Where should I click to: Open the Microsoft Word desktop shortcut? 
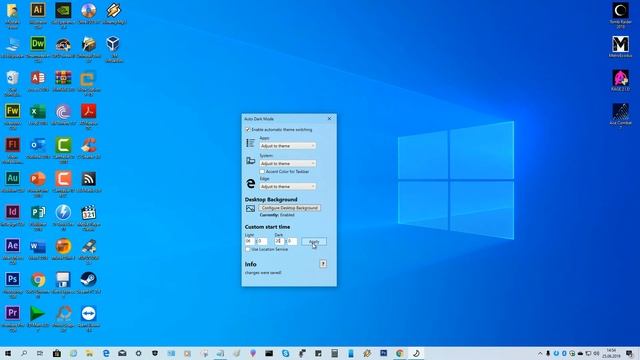coord(38,246)
